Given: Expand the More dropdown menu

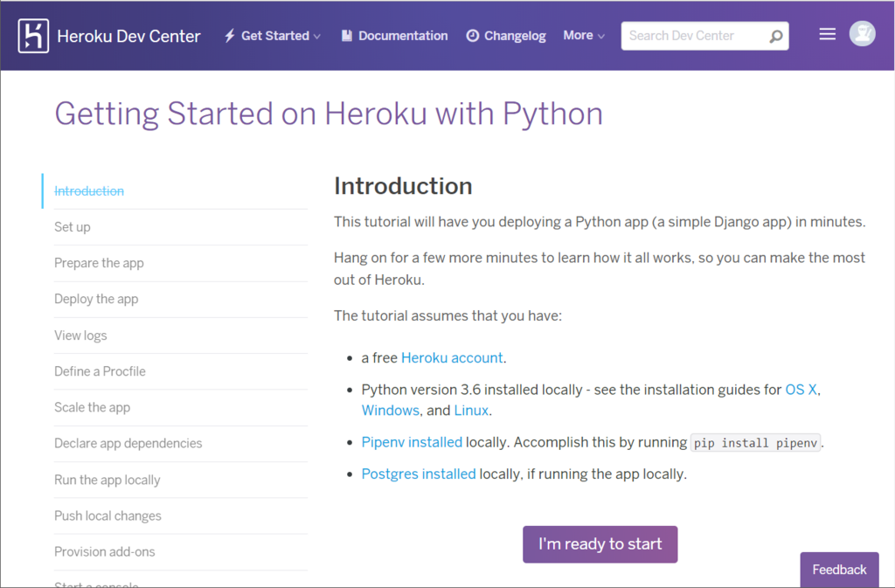Looking at the screenshot, I should [x=583, y=35].
